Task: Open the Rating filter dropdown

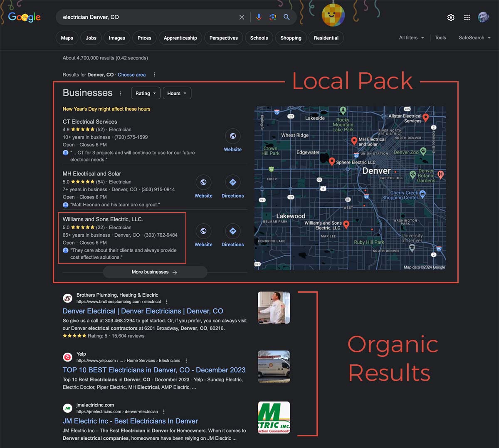Action: tap(145, 93)
